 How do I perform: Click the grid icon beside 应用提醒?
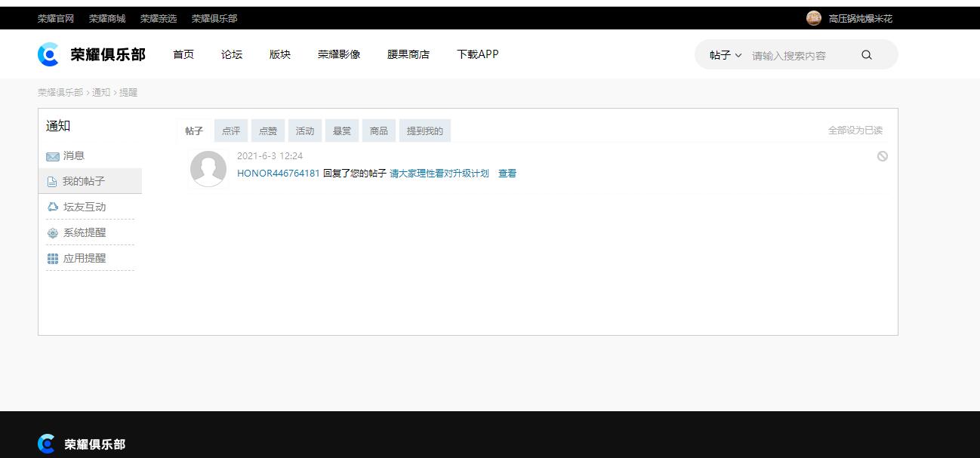click(53, 259)
